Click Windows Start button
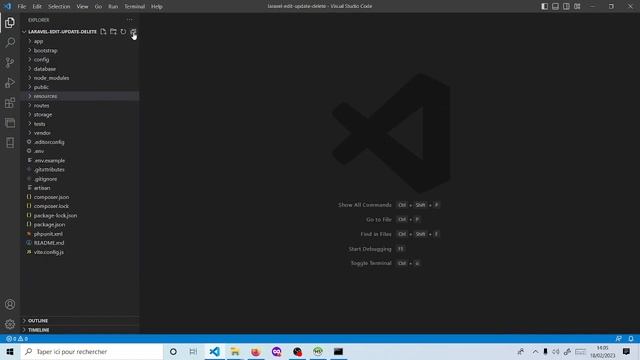The image size is (640, 360). [x=10, y=351]
